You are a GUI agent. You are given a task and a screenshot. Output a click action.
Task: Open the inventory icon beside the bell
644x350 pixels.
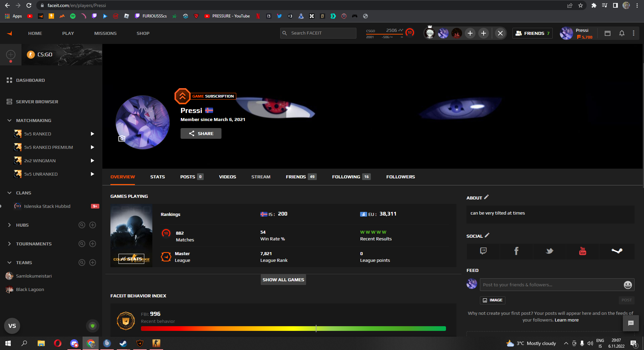coord(607,33)
